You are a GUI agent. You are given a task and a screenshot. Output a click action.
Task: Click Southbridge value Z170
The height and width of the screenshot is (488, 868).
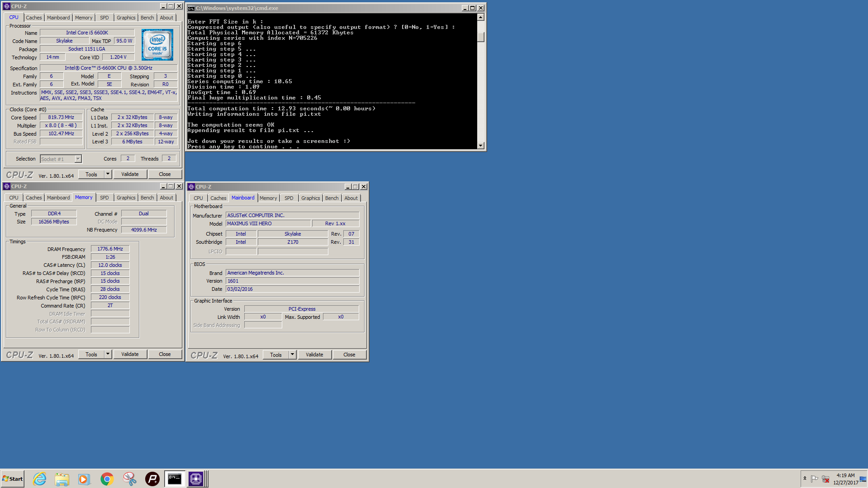tap(293, 242)
